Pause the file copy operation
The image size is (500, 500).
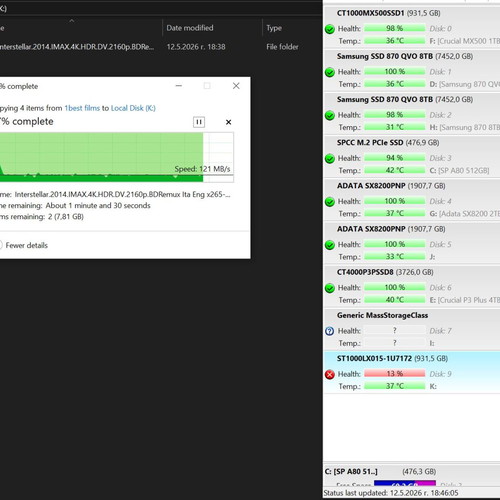point(199,122)
